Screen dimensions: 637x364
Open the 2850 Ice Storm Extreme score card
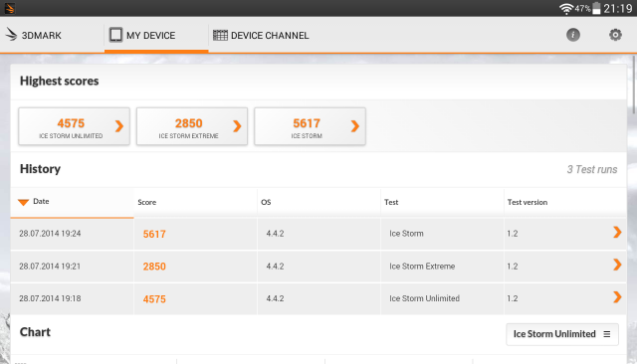pyautogui.click(x=192, y=126)
